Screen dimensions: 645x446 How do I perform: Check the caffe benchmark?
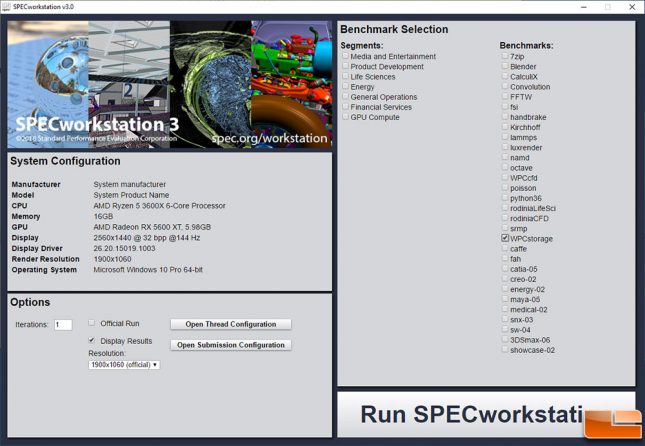coord(505,249)
